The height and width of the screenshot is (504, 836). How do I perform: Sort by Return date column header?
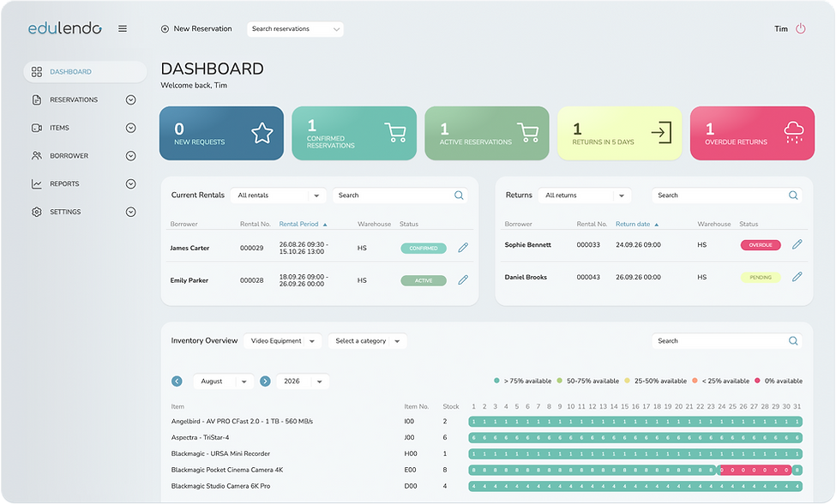636,225
